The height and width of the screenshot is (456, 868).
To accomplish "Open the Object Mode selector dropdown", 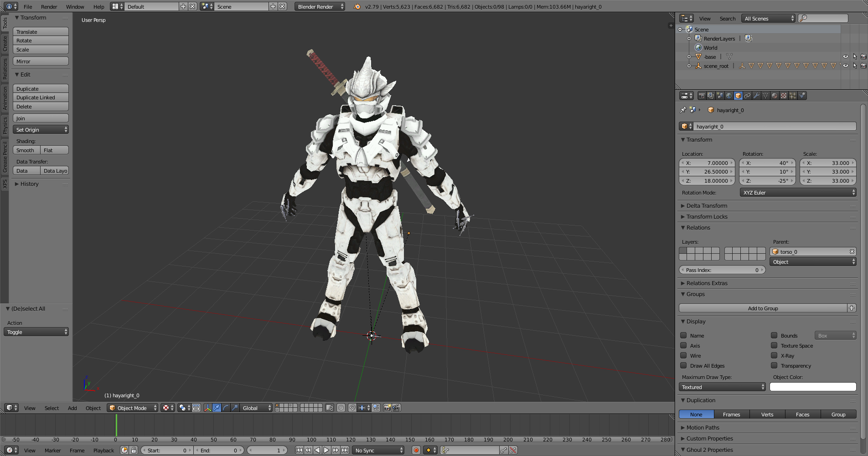I will [x=133, y=408].
